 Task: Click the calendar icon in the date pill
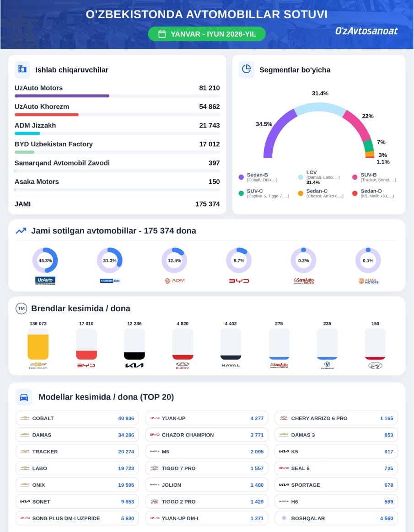[x=162, y=34]
